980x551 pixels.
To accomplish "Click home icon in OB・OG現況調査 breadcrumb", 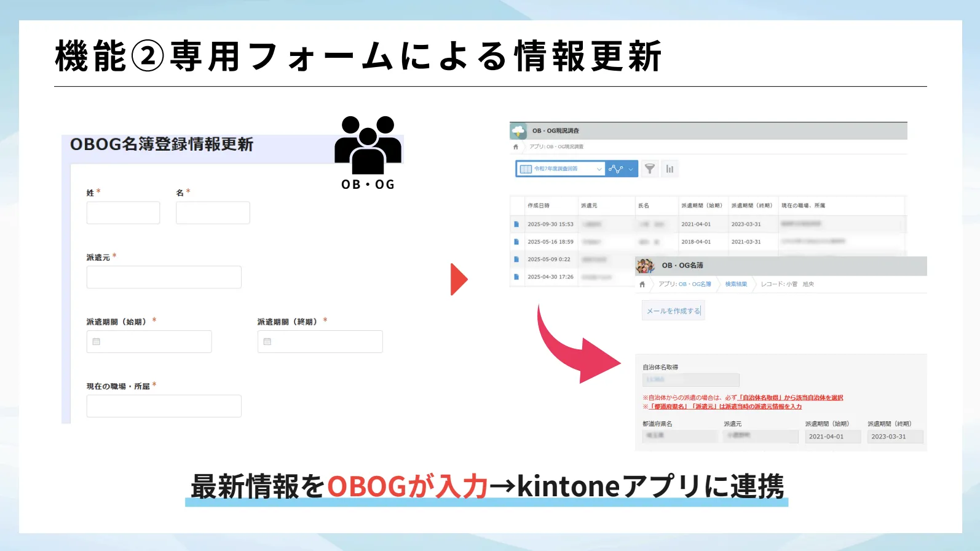I will click(516, 147).
